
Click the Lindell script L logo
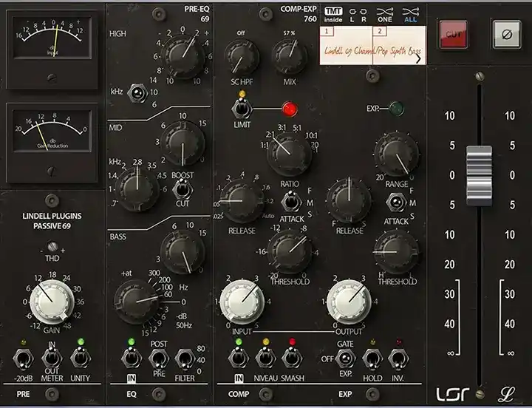[x=507, y=394]
